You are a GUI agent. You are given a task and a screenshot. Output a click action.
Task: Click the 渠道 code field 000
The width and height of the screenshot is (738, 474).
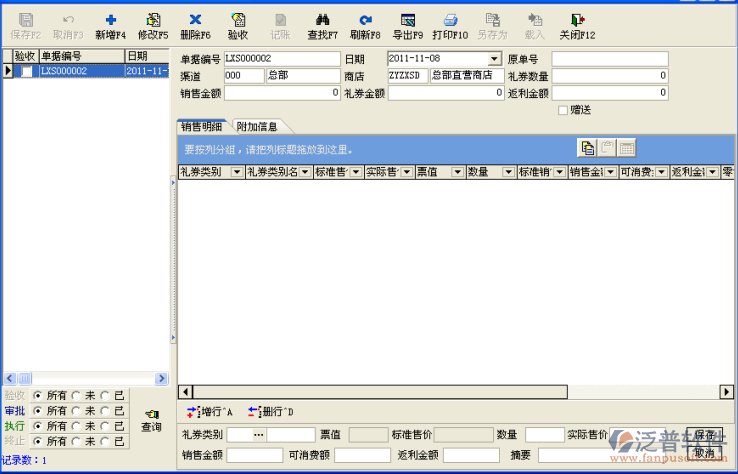[244, 76]
